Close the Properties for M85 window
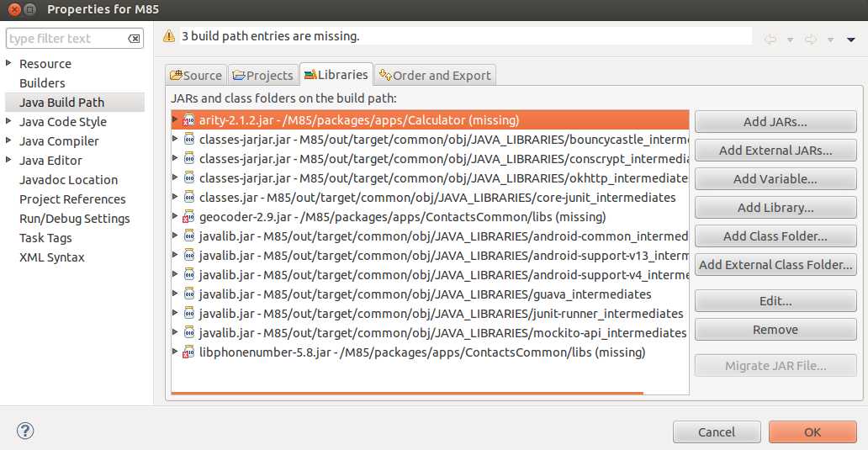The height and width of the screenshot is (450, 868). 15,9
